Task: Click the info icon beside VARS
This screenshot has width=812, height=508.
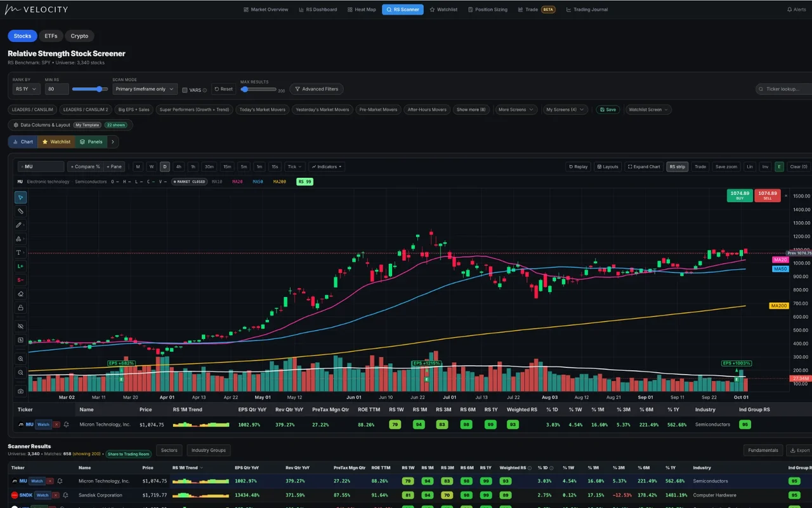Action: point(205,90)
